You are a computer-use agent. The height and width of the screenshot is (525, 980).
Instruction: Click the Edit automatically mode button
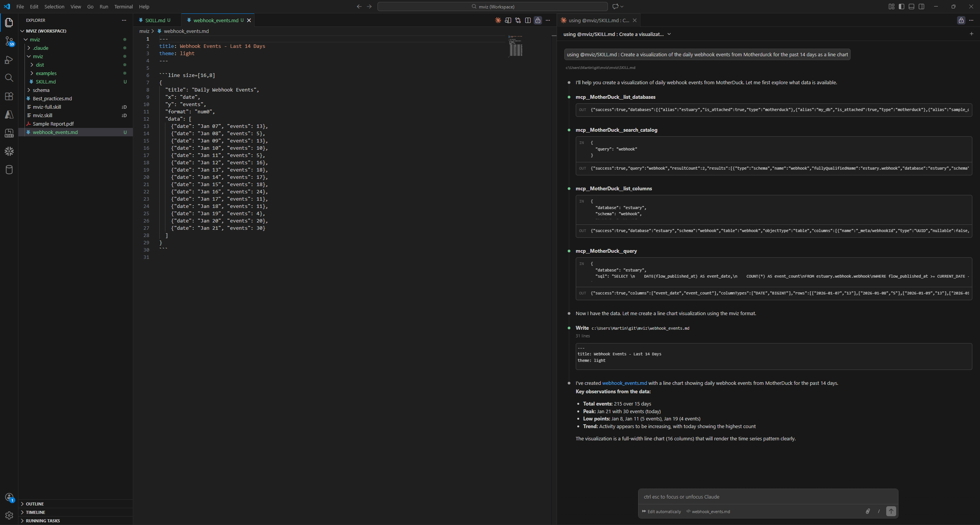point(661,512)
